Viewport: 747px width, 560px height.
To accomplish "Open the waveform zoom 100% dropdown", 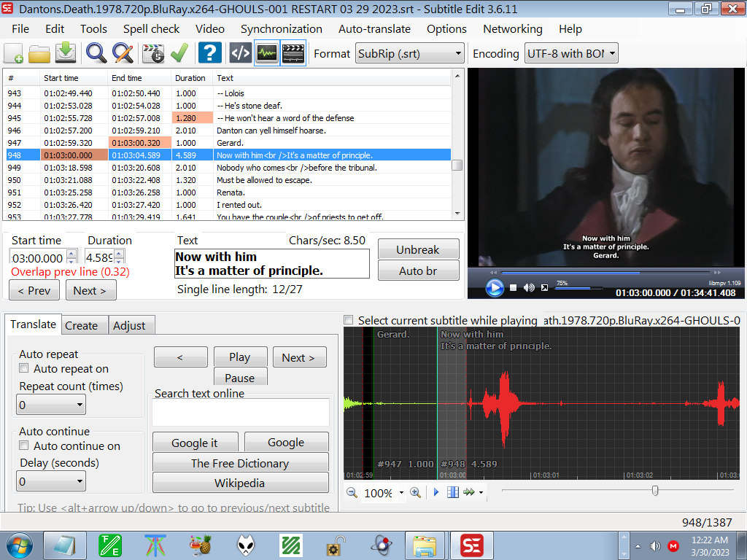I will [402, 492].
